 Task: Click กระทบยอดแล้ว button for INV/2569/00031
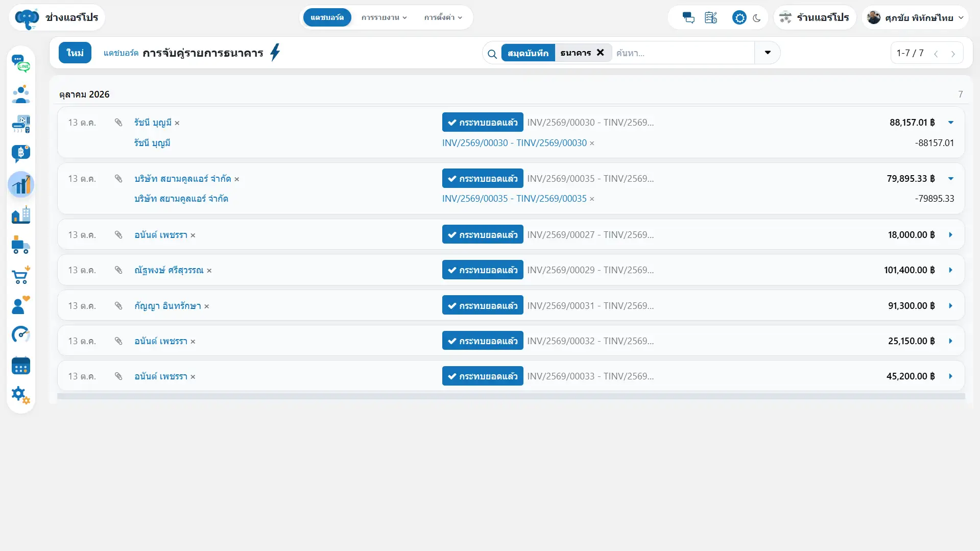coord(483,305)
